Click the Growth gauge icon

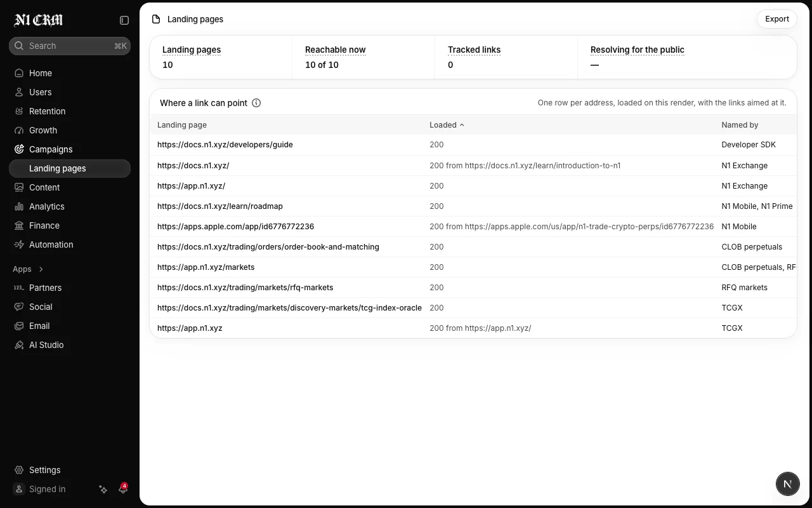(19, 130)
